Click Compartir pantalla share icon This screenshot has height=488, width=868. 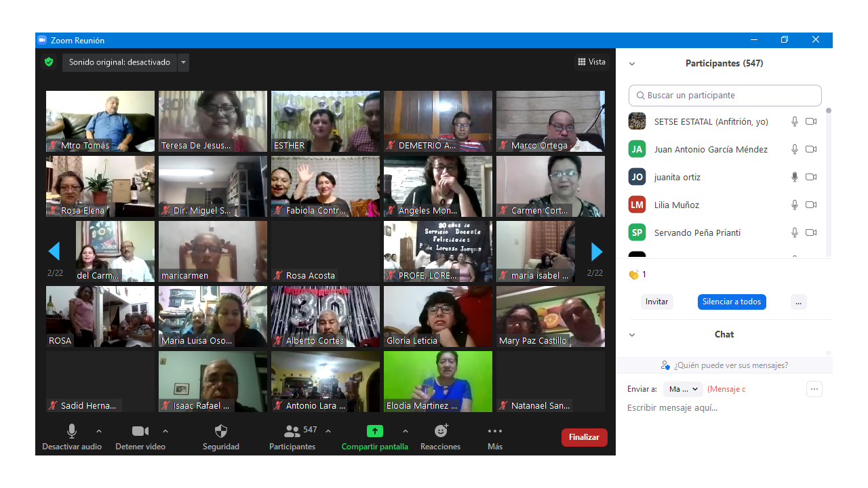(x=375, y=431)
